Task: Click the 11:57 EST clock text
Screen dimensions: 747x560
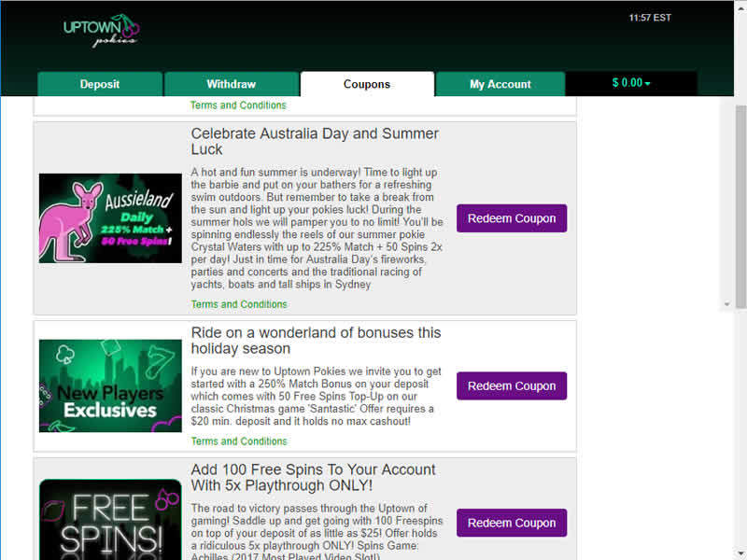Action: click(650, 18)
